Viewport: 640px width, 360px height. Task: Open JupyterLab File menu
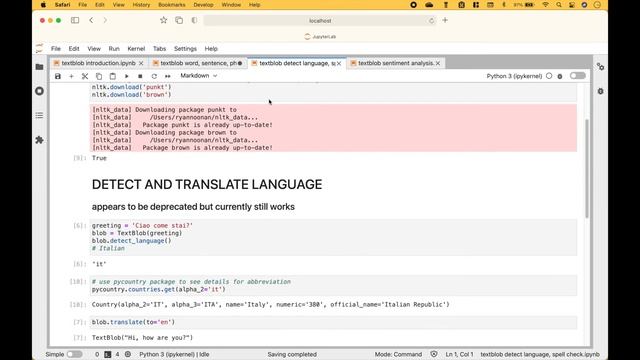coord(56,49)
